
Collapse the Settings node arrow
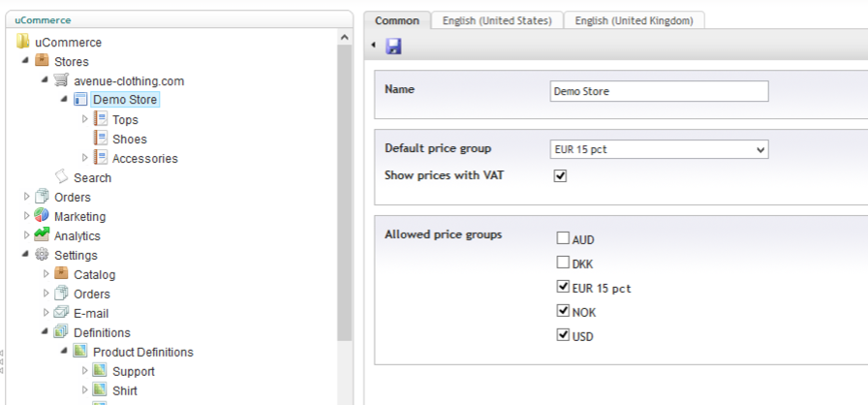pyautogui.click(x=26, y=255)
